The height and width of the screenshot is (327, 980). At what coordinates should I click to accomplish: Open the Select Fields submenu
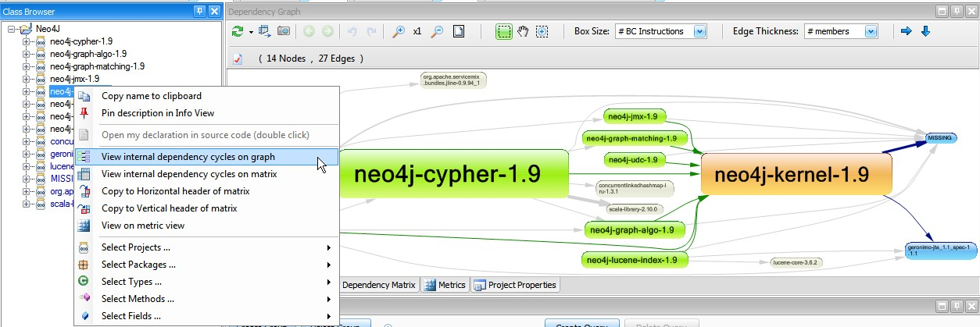coord(206,316)
